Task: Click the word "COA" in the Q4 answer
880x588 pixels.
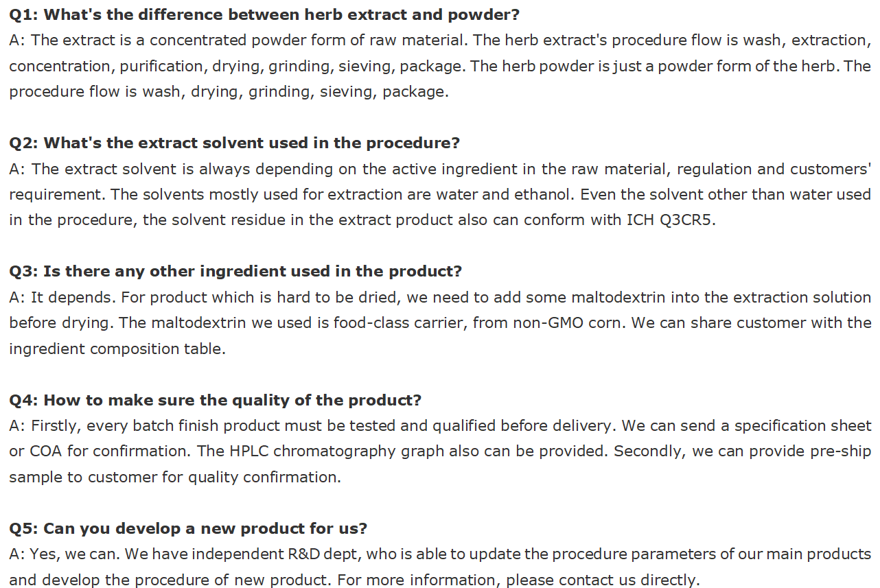Action: click(x=46, y=451)
